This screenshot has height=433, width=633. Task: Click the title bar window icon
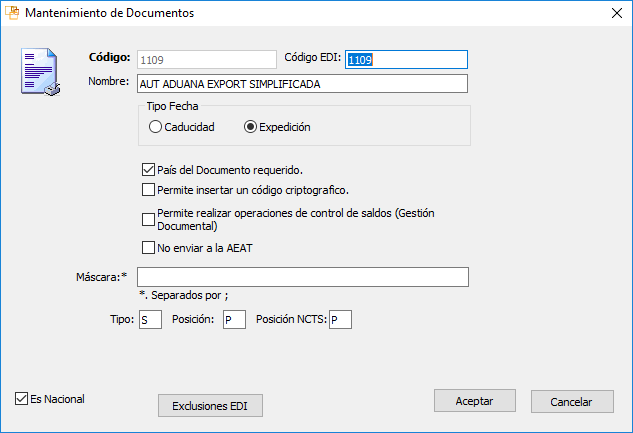pos(11,14)
